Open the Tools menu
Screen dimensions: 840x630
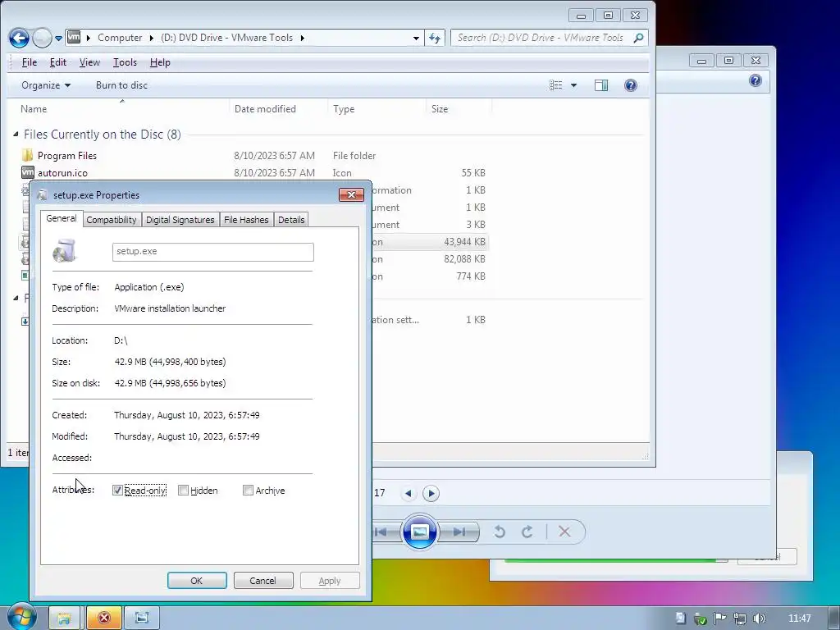click(125, 62)
